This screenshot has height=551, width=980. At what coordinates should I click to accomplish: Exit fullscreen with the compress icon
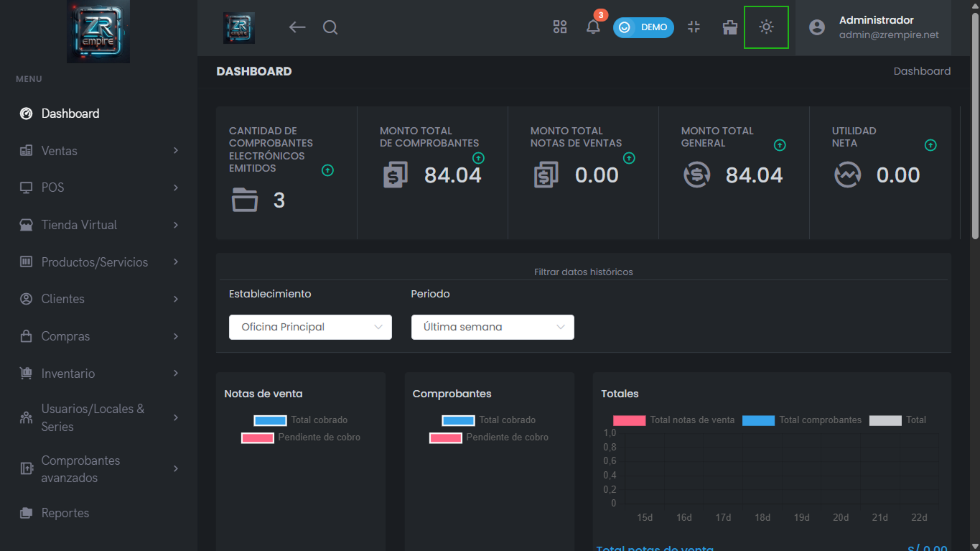pos(694,27)
